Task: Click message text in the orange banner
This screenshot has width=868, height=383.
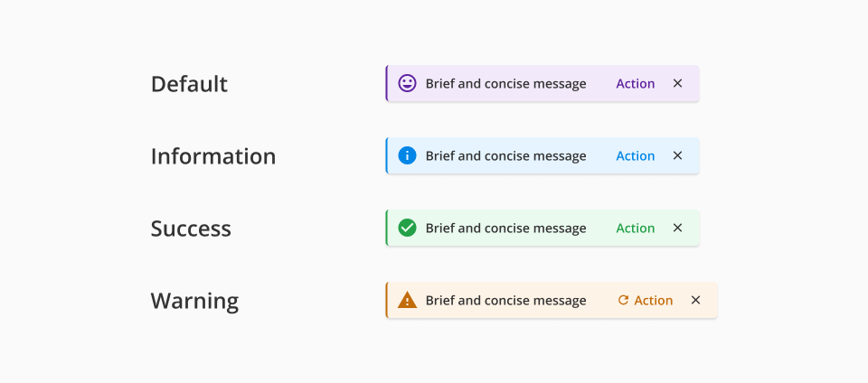Action: tap(505, 300)
